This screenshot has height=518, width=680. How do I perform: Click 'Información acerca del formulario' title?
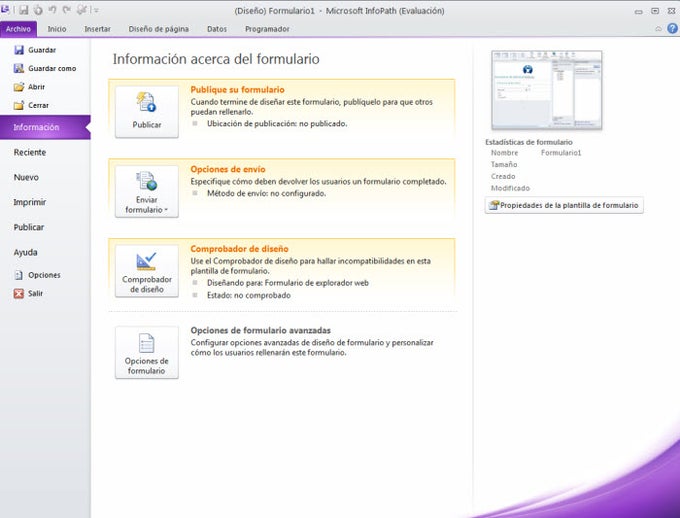pos(216,59)
